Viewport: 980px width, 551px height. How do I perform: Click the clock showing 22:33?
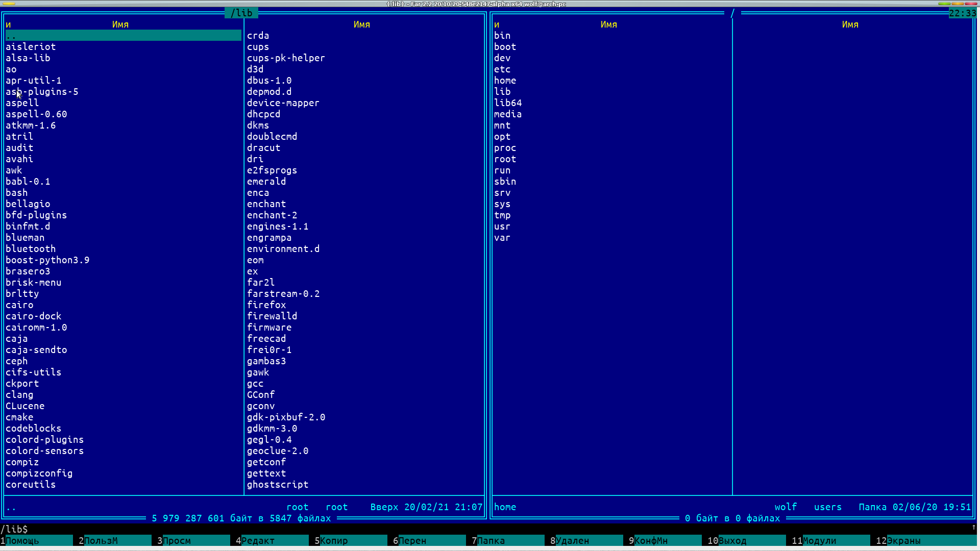point(962,13)
